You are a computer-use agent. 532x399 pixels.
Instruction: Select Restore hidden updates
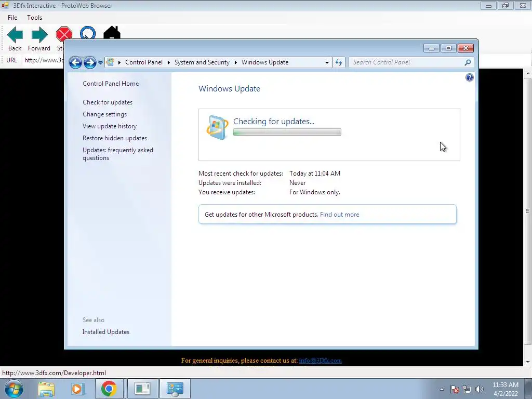[115, 138]
